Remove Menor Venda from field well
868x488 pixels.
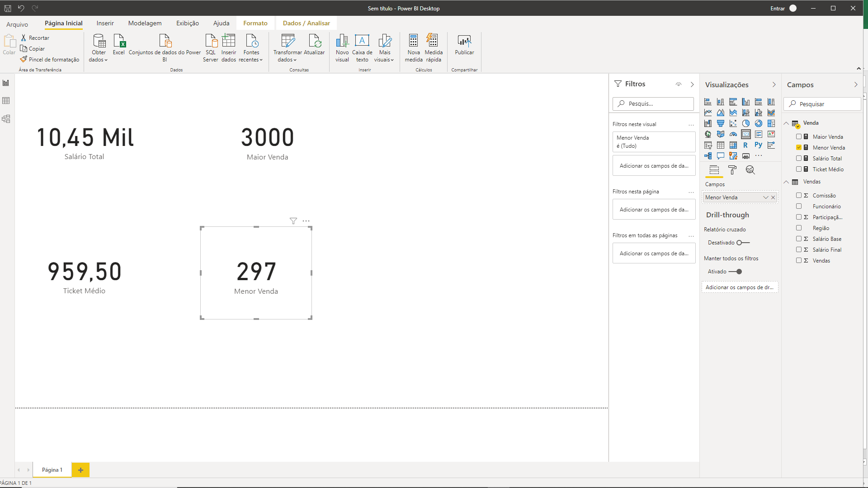click(x=773, y=197)
